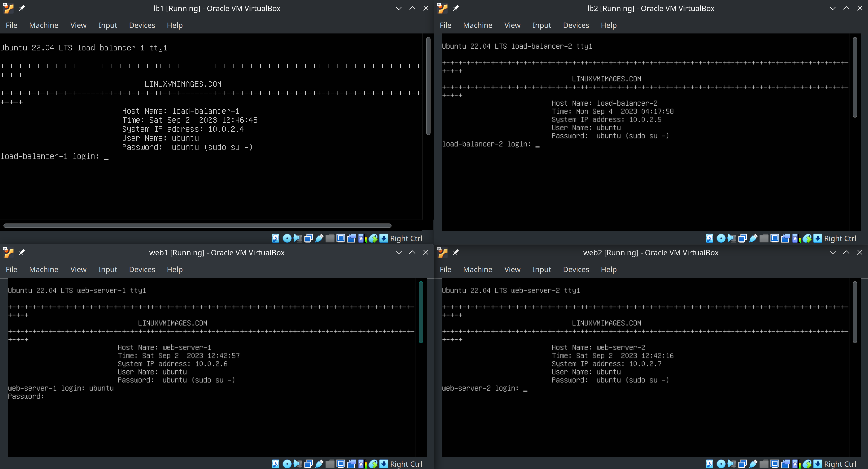868x469 pixels.
Task: Click Right Ctrl host key label in web2
Action: click(840, 464)
